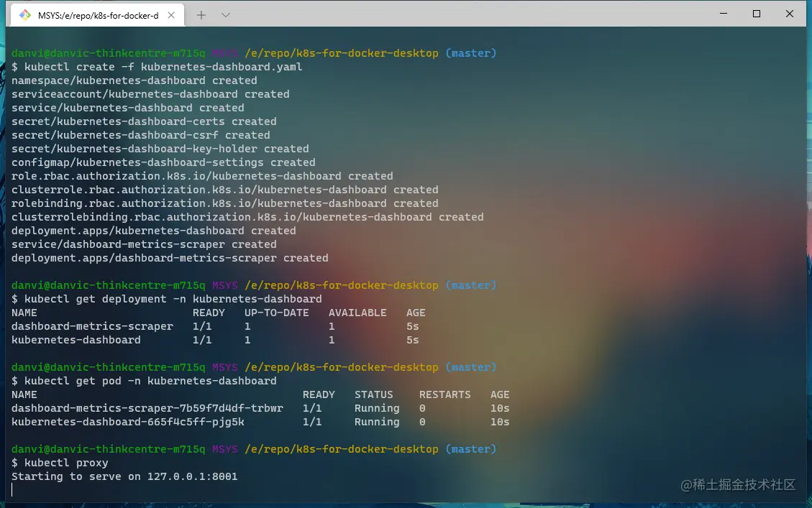The image size is (812, 508).
Task: Click the UP-TO-DATE column header
Action: (276, 313)
